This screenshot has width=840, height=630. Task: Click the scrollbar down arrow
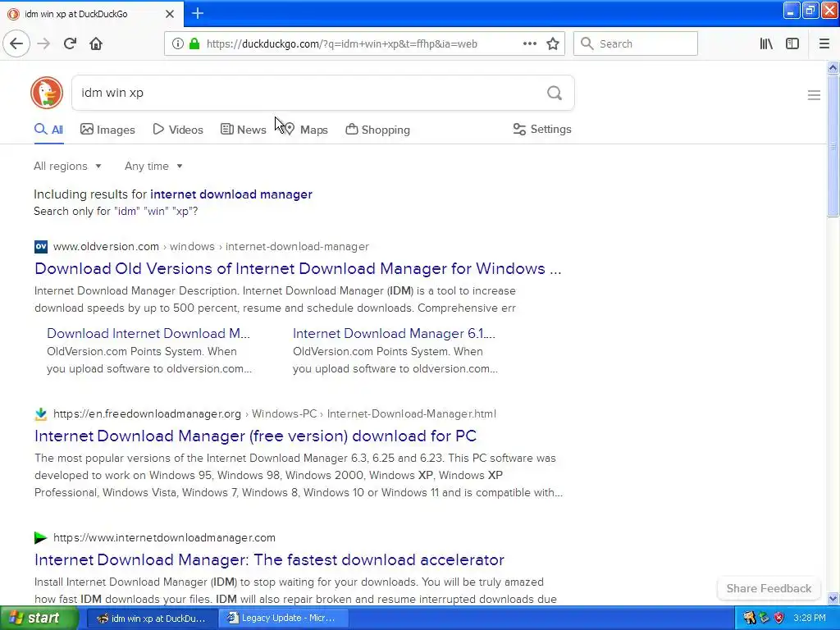click(833, 598)
